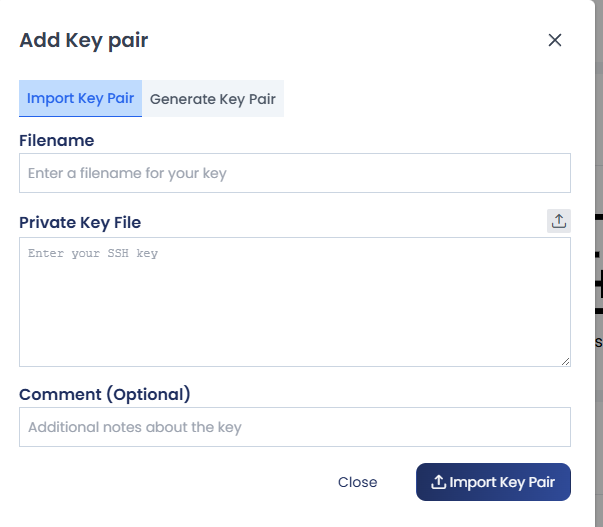Click the Filename field label
Image resolution: width=603 pixels, height=527 pixels.
(57, 140)
